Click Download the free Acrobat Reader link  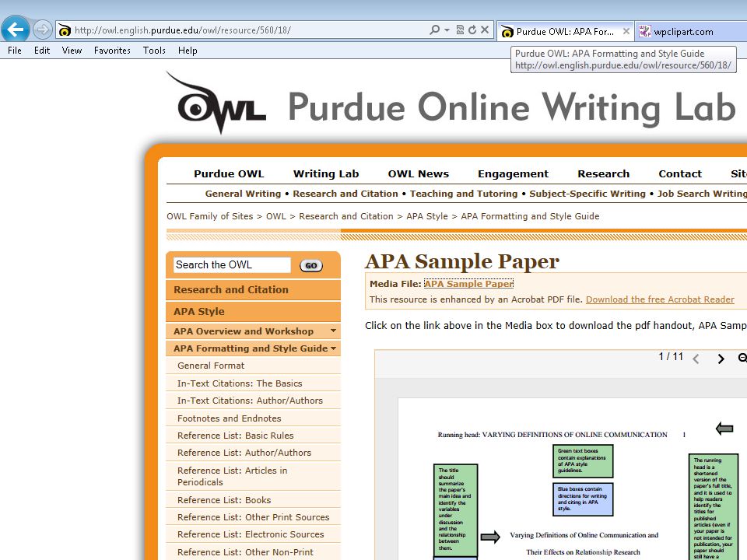pyautogui.click(x=660, y=299)
